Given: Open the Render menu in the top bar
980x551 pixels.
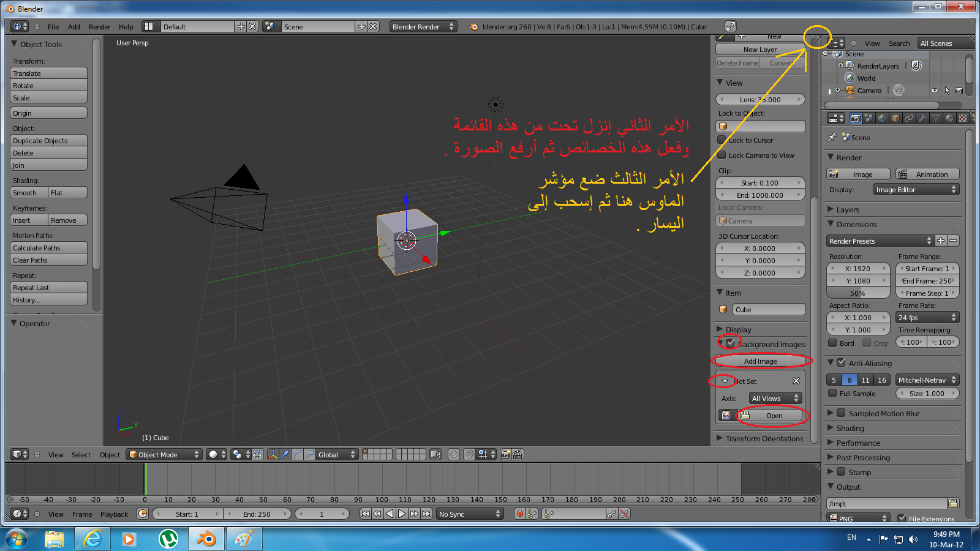Looking at the screenshot, I should 100,27.
